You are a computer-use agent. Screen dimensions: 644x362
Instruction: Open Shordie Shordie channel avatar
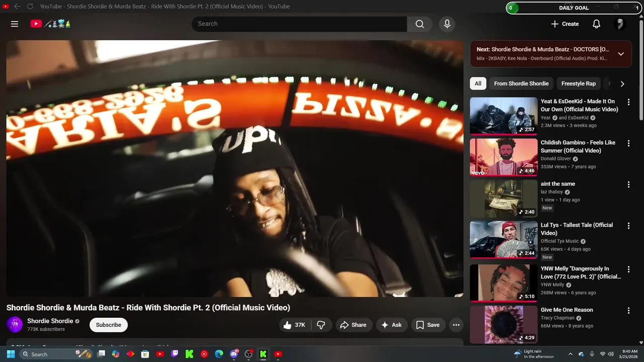(15, 324)
